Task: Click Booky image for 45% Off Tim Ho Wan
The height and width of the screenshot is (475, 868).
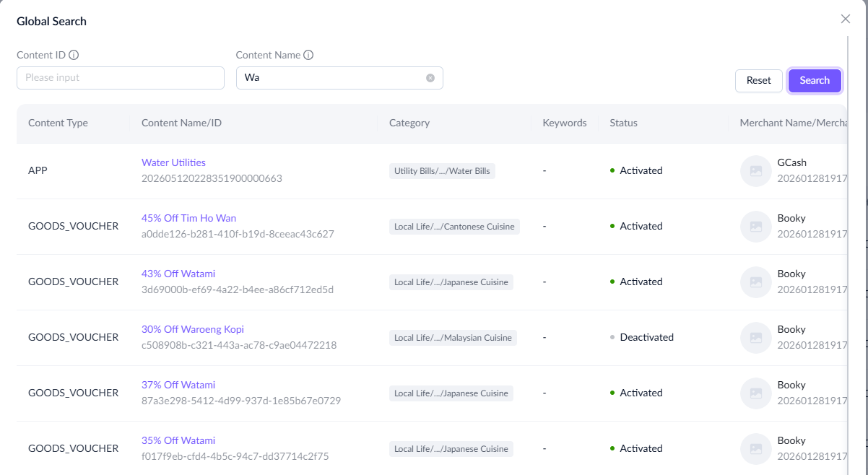Action: (x=755, y=227)
